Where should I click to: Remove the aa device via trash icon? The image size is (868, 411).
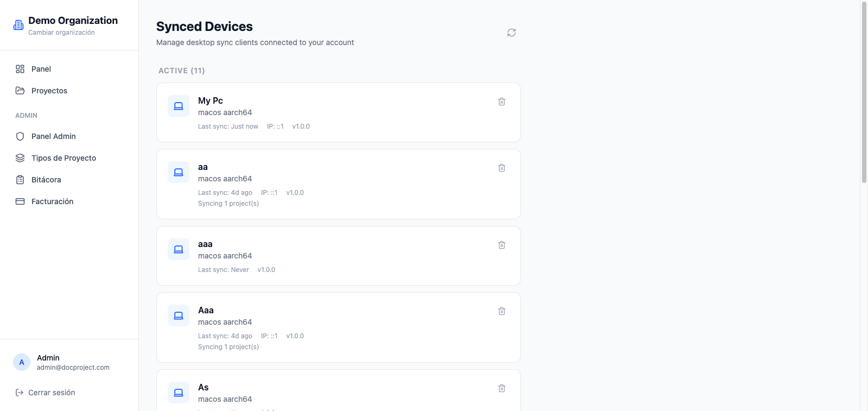click(x=502, y=168)
